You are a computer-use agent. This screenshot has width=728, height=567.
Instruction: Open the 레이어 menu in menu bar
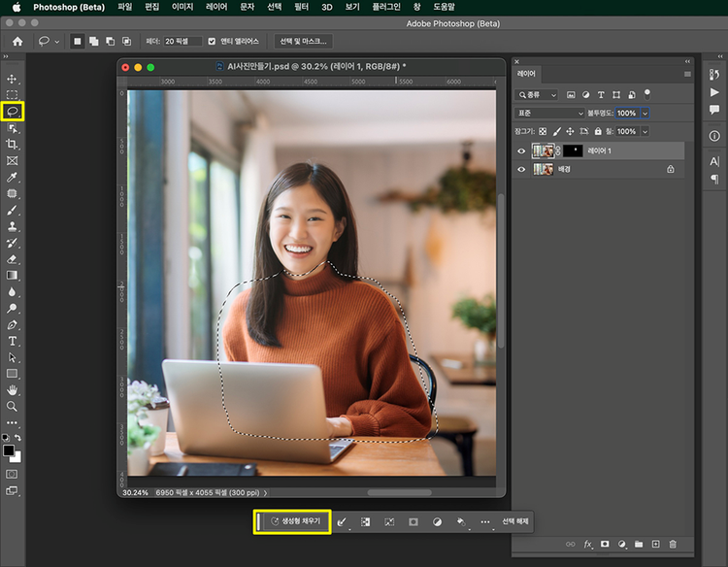click(x=217, y=7)
